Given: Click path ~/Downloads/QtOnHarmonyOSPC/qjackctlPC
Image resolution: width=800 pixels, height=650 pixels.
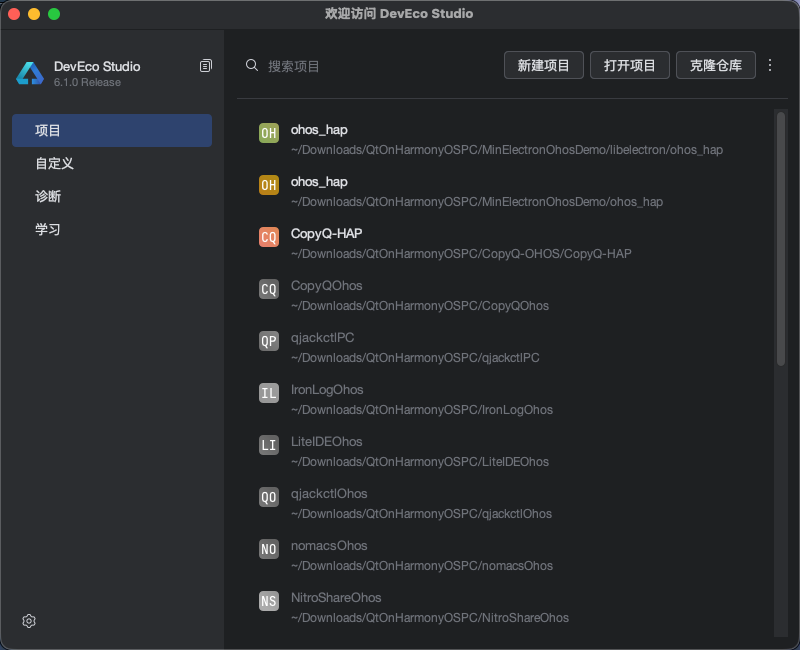Looking at the screenshot, I should (x=415, y=358).
